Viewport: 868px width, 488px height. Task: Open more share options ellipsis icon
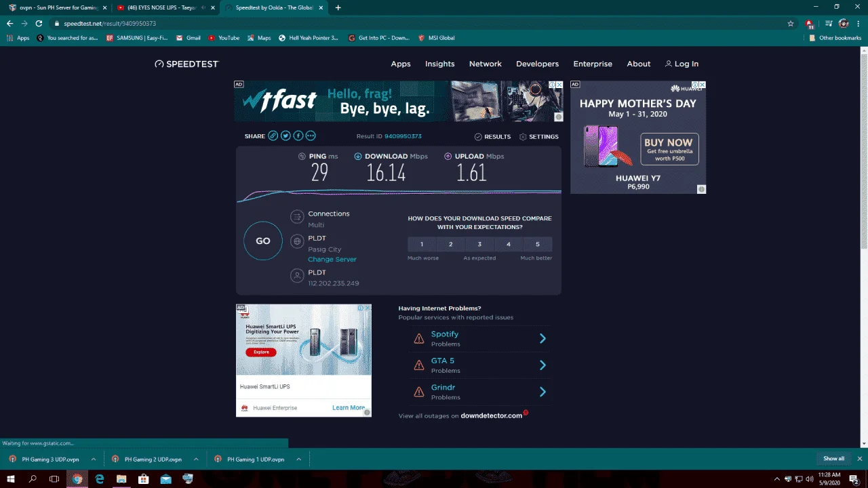[x=311, y=136]
